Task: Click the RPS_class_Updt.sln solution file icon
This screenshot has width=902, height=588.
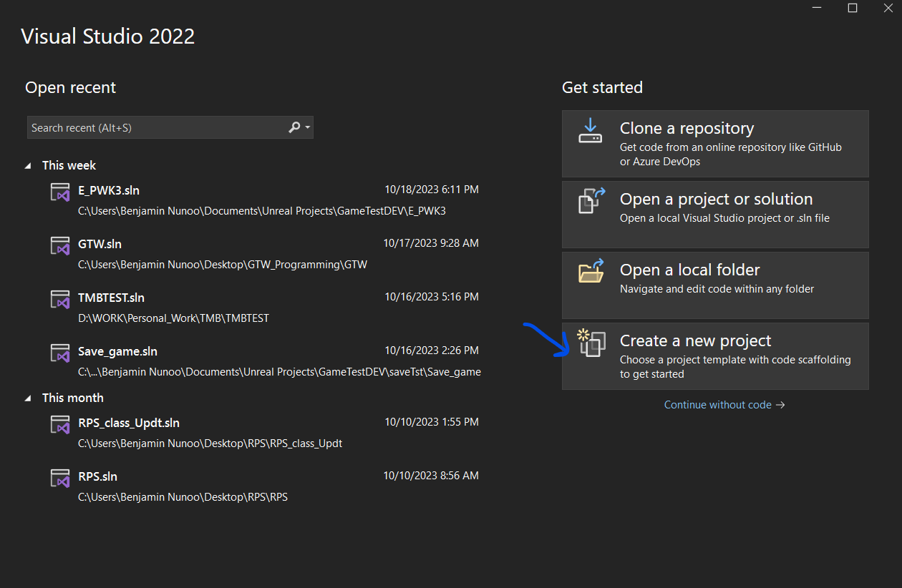Action: [x=59, y=424]
